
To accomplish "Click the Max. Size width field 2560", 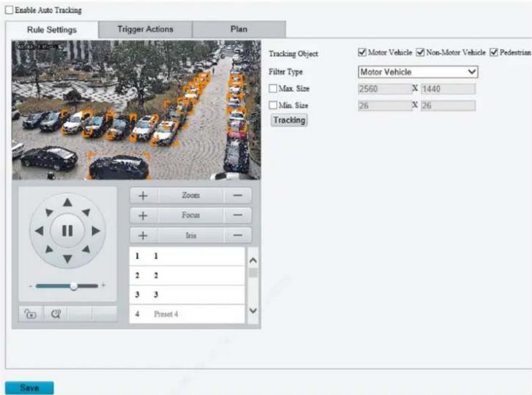I will tap(385, 89).
